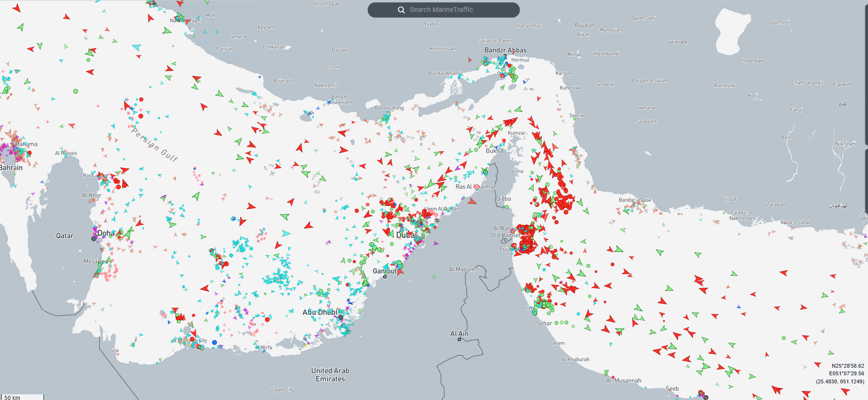Click the Ras Al Khaimah label
868x400 pixels.
476,187
